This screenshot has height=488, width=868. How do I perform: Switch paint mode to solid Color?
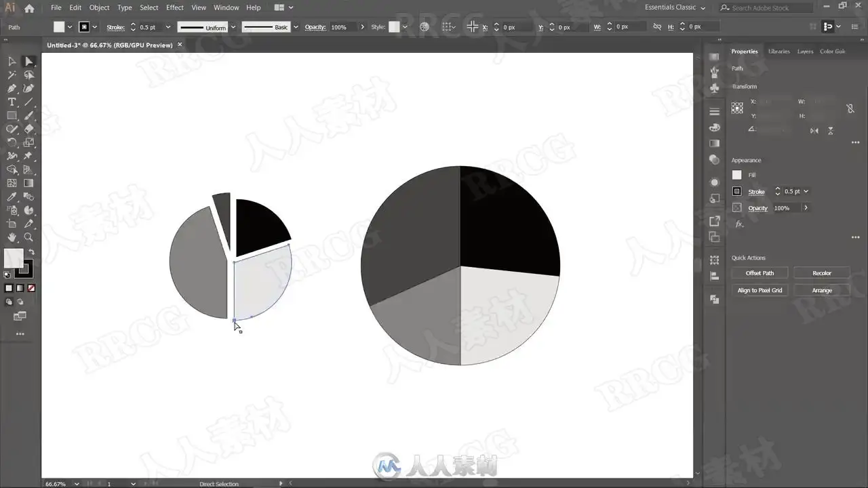click(9, 288)
